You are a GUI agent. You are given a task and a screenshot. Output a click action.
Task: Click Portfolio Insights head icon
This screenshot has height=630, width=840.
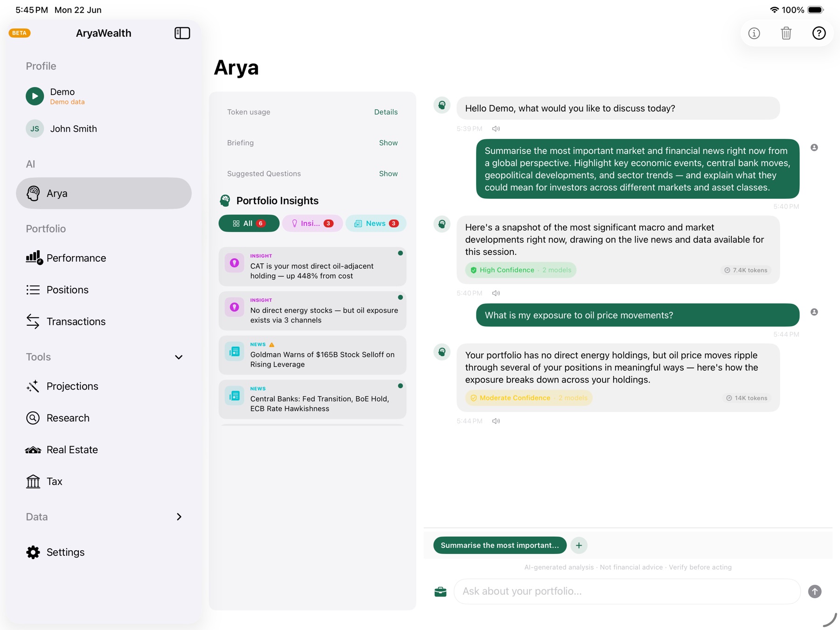225,201
